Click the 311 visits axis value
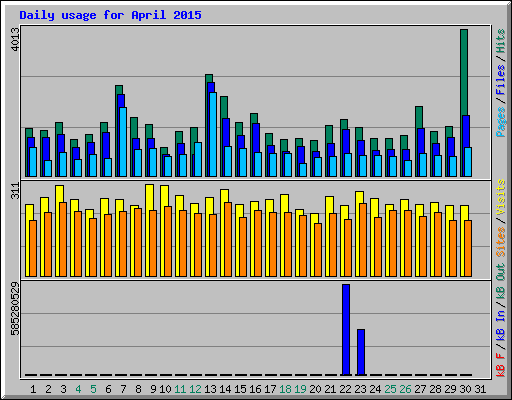Screen dimensions: 512x400 click(x=15, y=191)
